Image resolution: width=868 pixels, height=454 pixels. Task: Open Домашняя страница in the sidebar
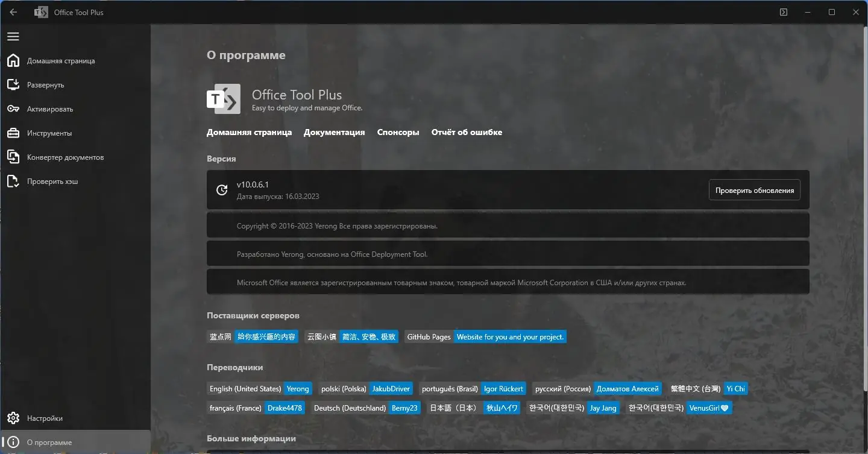point(75,61)
